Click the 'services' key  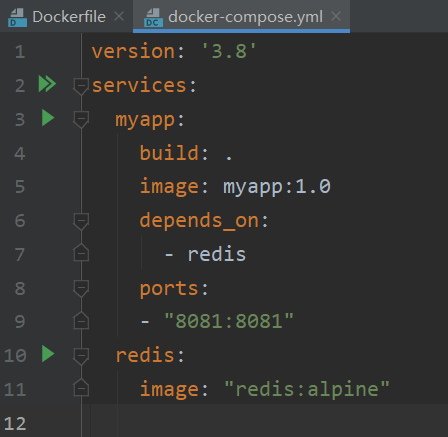(139, 85)
